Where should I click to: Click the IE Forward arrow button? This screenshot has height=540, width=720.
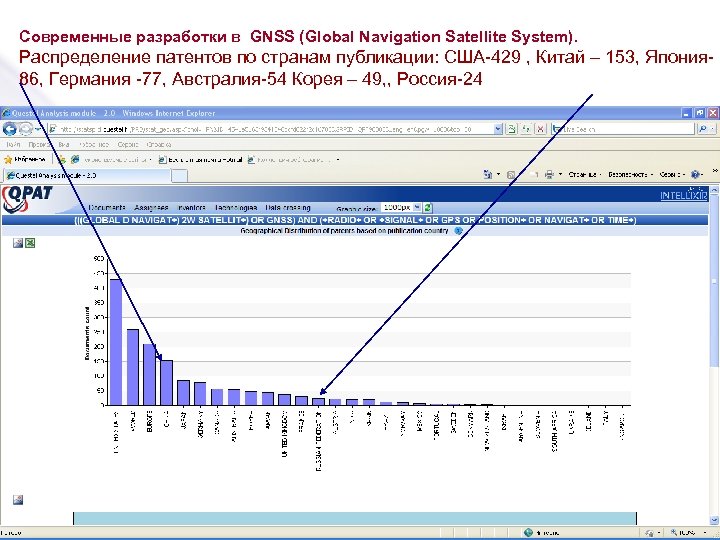click(x=25, y=129)
